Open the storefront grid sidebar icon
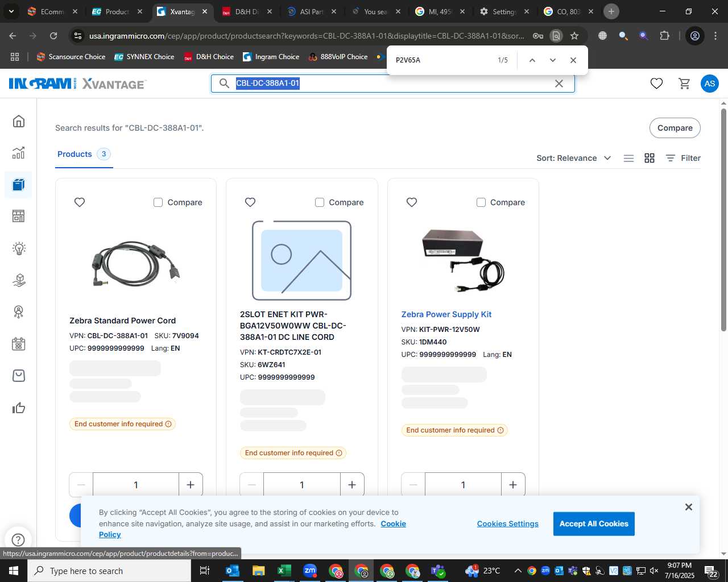728x582 pixels. pyautogui.click(x=19, y=217)
